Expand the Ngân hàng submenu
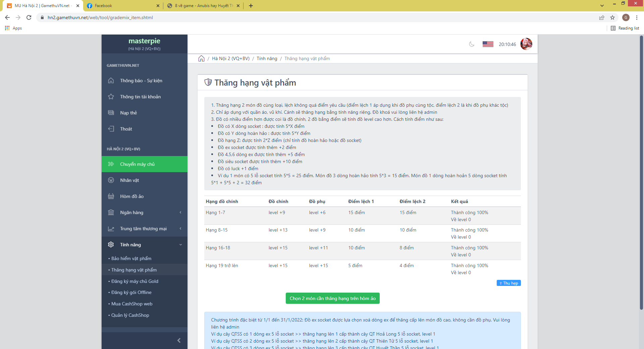This screenshot has height=349, width=644. coord(144,213)
